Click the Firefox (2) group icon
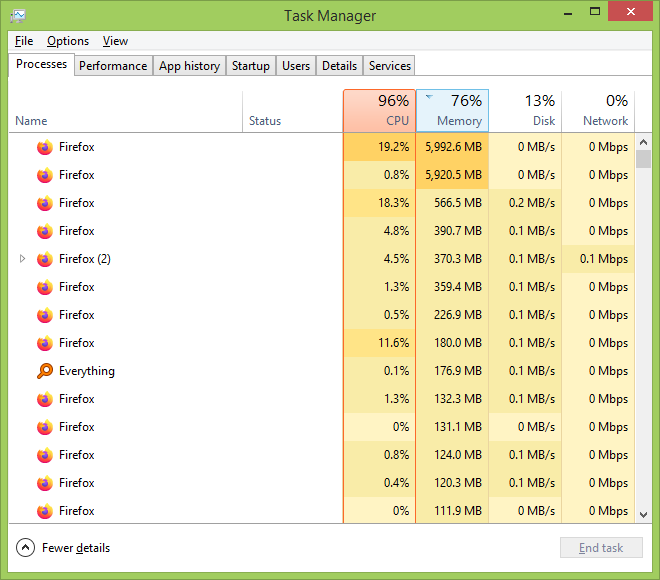Screen dimensions: 660x580 click(x=45, y=259)
